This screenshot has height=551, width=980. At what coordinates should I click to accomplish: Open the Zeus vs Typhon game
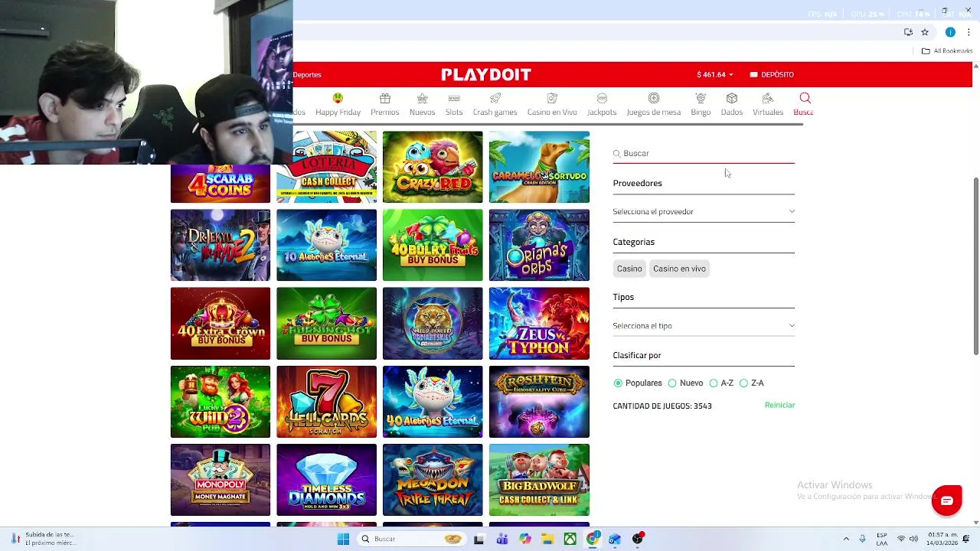(539, 324)
